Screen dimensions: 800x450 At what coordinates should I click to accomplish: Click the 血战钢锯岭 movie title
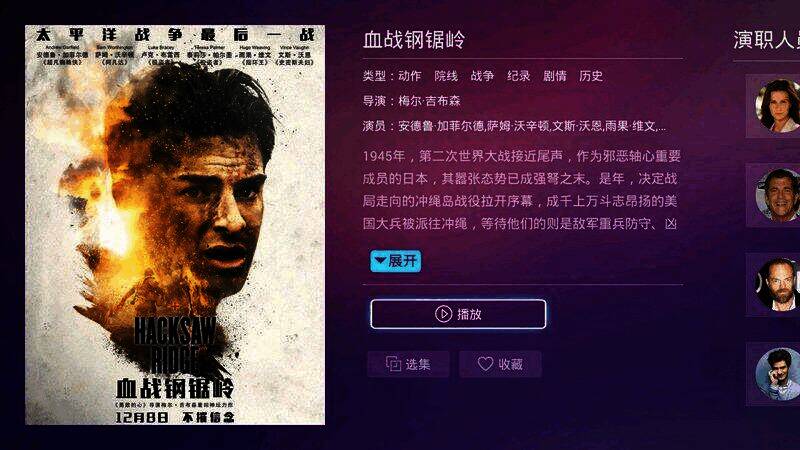click(x=414, y=40)
